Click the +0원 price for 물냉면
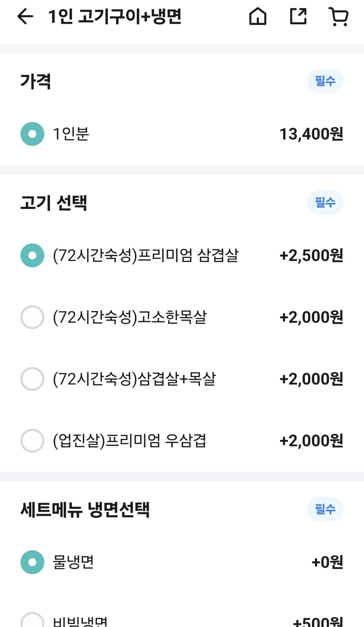Viewport: 364px width, 627px height. (327, 562)
